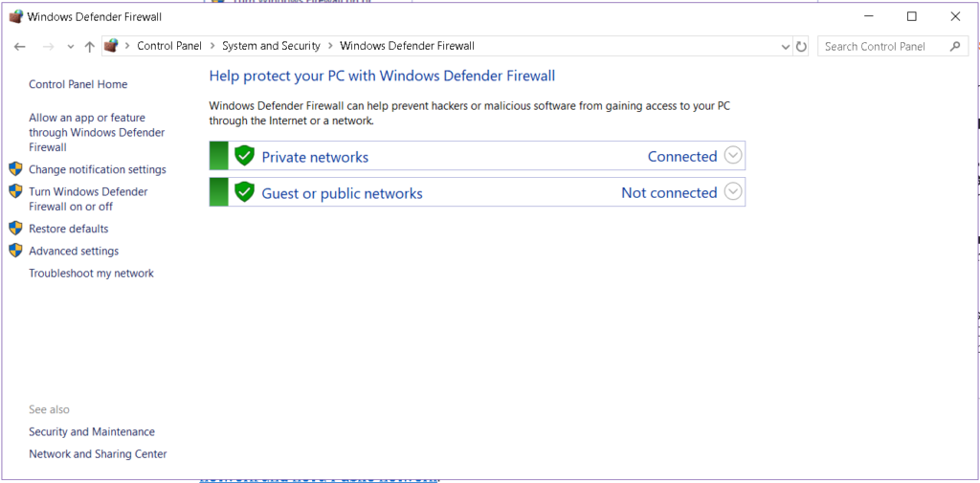Open the recent locations dropdown arrow

point(71,47)
